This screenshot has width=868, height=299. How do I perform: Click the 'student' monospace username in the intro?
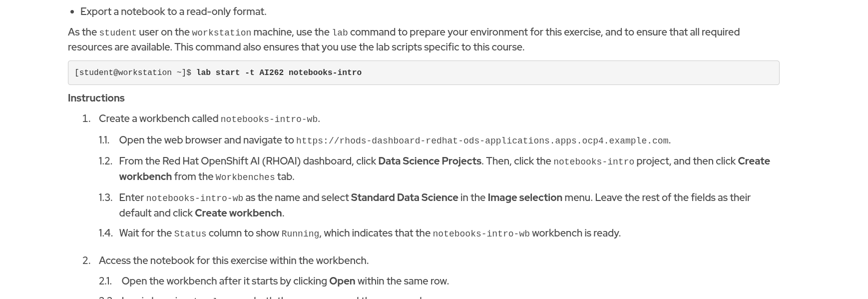(x=118, y=33)
